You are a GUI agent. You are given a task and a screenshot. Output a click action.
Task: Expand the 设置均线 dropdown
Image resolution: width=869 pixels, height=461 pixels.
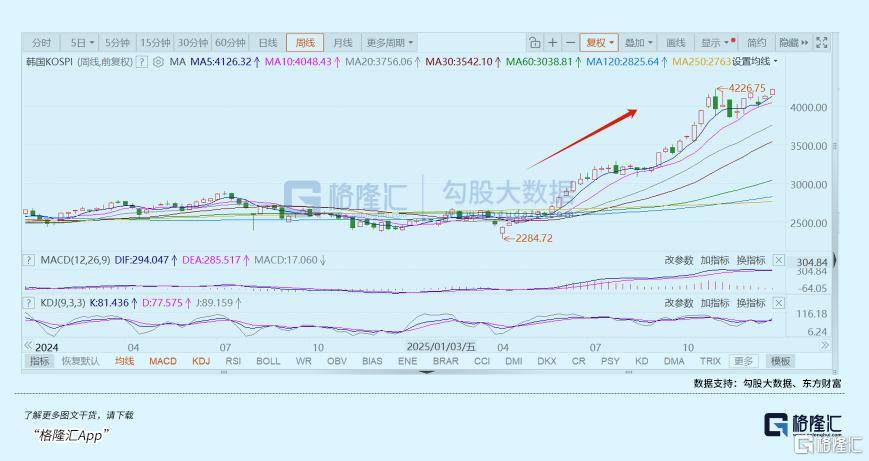(755, 62)
